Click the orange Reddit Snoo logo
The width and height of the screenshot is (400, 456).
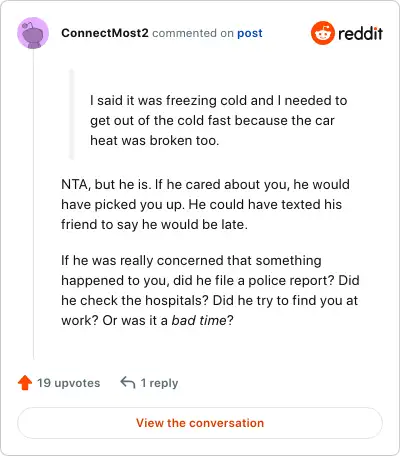click(x=322, y=33)
